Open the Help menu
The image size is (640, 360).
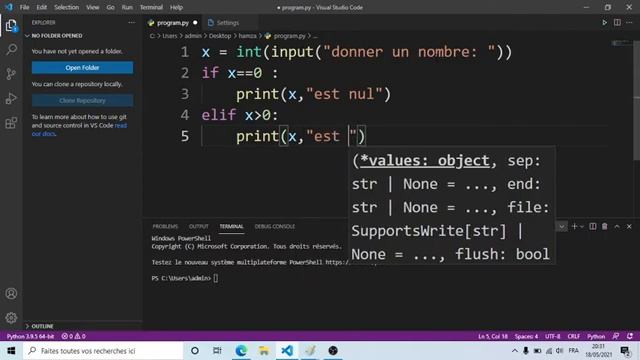176,7
